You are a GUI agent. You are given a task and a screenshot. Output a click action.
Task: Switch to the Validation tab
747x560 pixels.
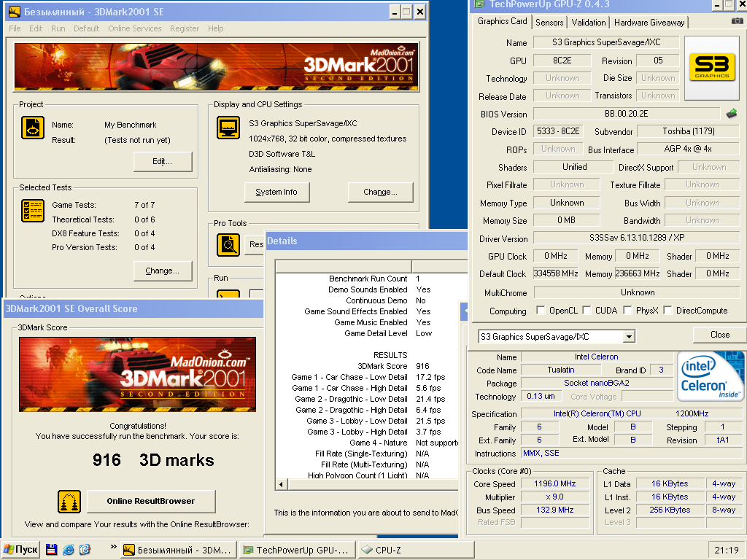[589, 23]
